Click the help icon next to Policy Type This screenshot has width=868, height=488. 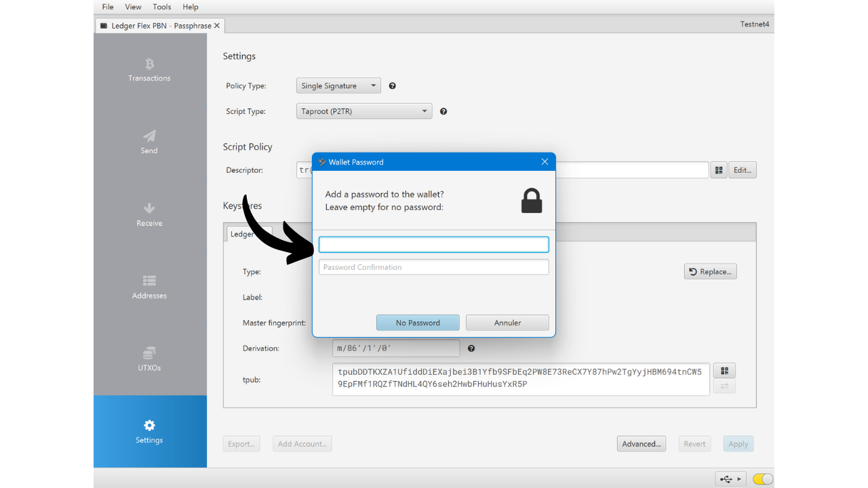[392, 85]
